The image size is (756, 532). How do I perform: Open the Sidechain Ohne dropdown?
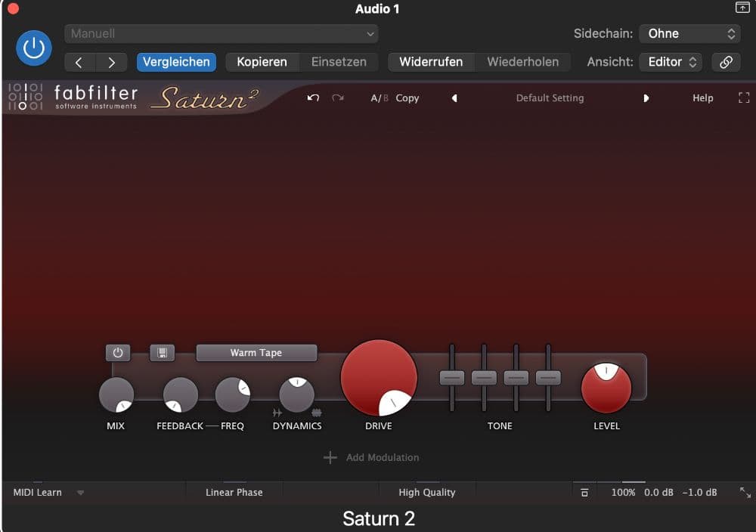690,34
